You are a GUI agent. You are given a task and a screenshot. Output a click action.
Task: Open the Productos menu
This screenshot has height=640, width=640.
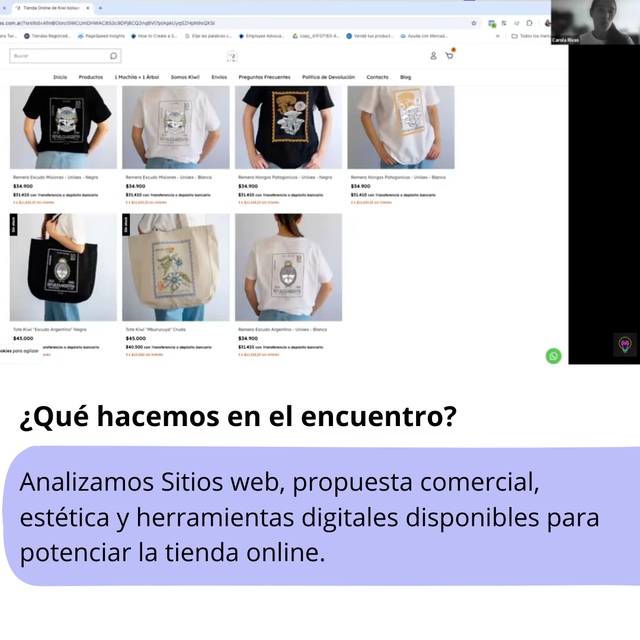(x=91, y=77)
